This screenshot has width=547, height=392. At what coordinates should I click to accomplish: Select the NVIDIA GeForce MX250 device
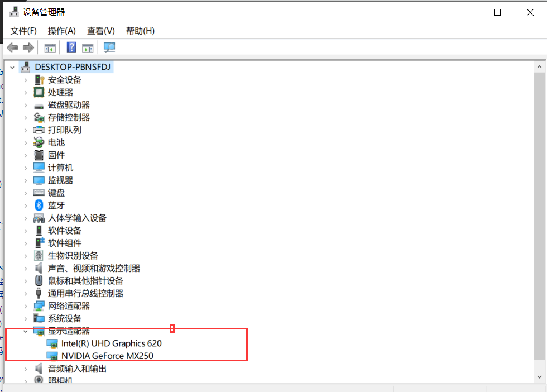pos(107,356)
